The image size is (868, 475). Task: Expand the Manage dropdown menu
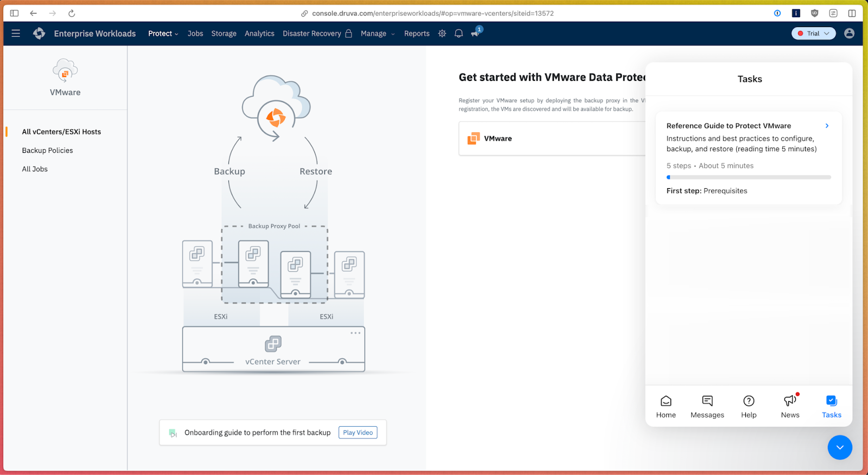click(x=378, y=34)
